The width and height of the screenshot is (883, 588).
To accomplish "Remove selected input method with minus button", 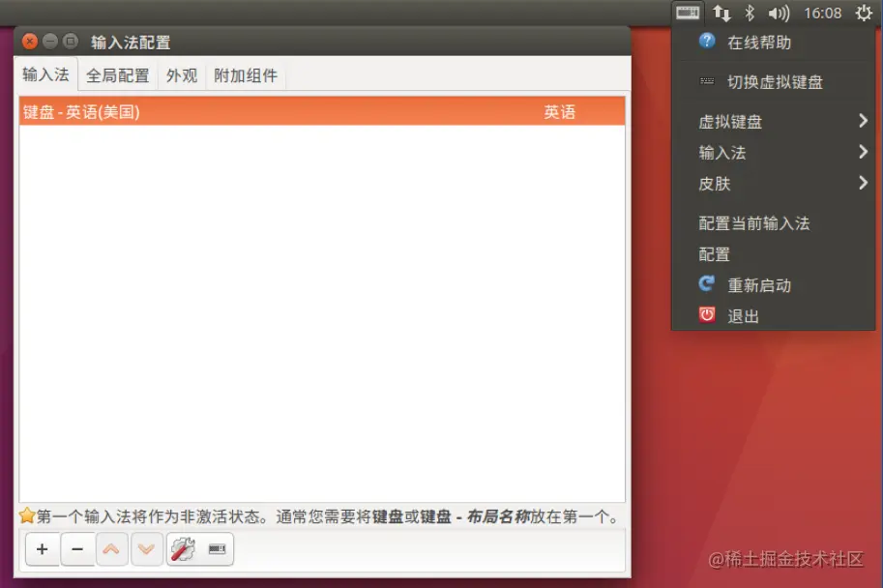I will [77, 548].
